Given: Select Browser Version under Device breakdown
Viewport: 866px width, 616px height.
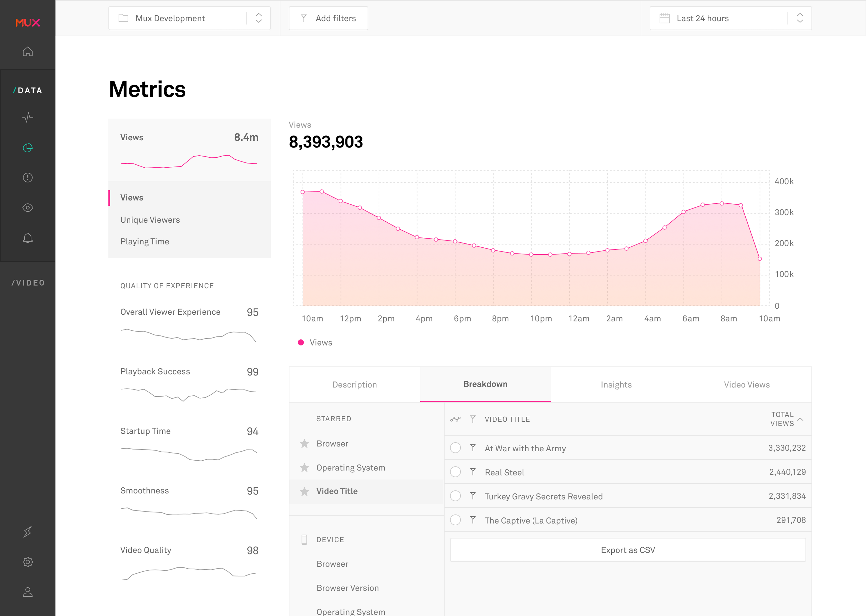Looking at the screenshot, I should tap(348, 588).
